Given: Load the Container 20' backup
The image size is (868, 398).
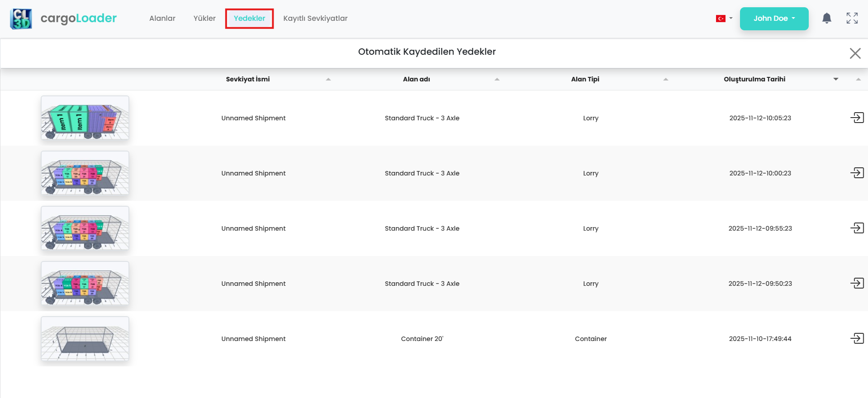Looking at the screenshot, I should pos(857,339).
